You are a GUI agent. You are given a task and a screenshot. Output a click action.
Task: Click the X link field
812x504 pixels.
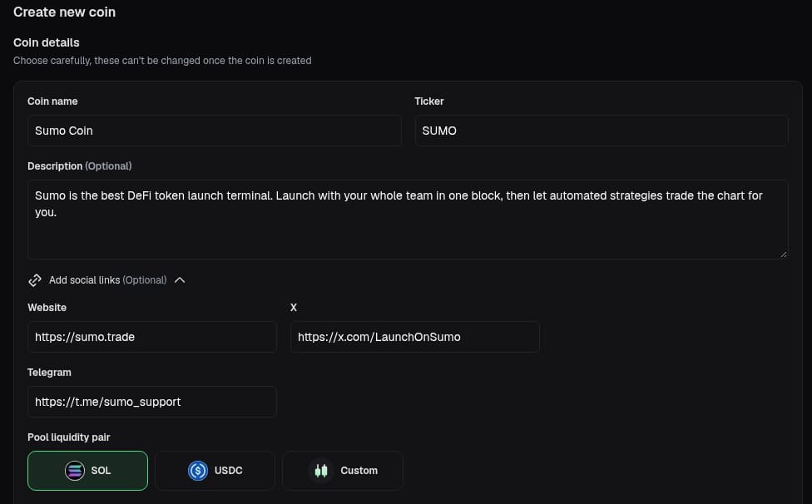(415, 337)
